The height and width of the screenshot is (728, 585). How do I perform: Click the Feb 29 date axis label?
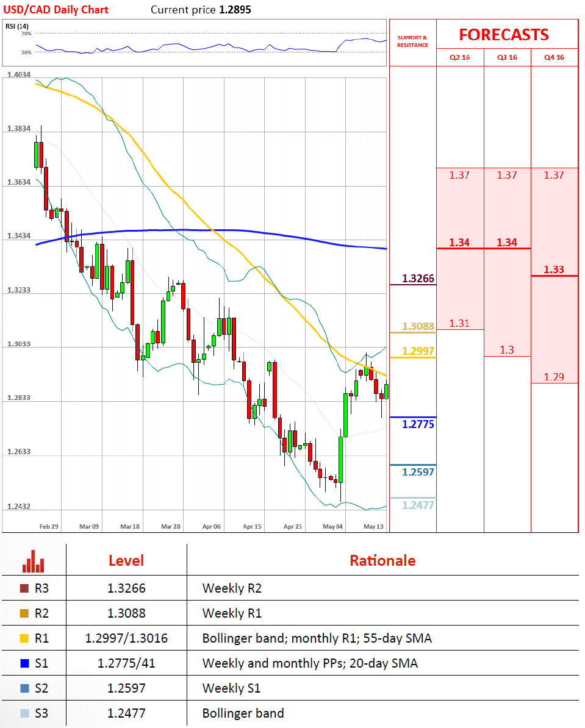[x=49, y=527]
